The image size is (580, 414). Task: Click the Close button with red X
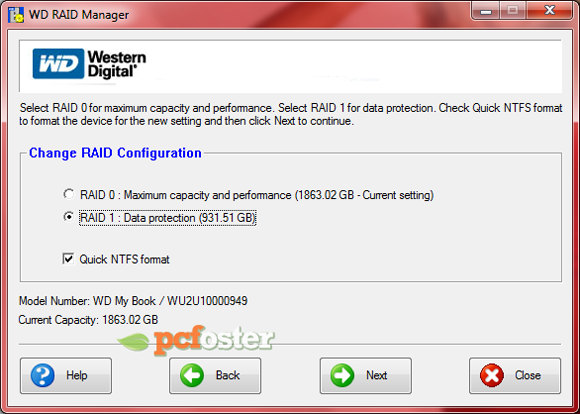515,376
